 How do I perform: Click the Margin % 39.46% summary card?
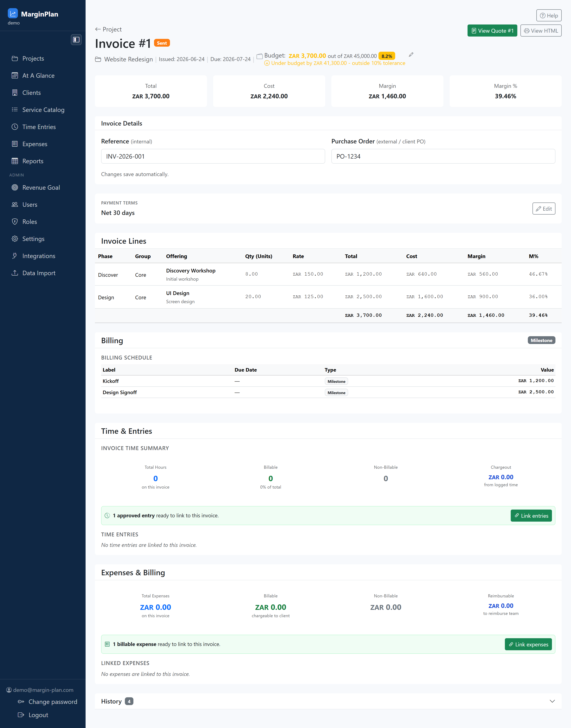click(x=505, y=91)
